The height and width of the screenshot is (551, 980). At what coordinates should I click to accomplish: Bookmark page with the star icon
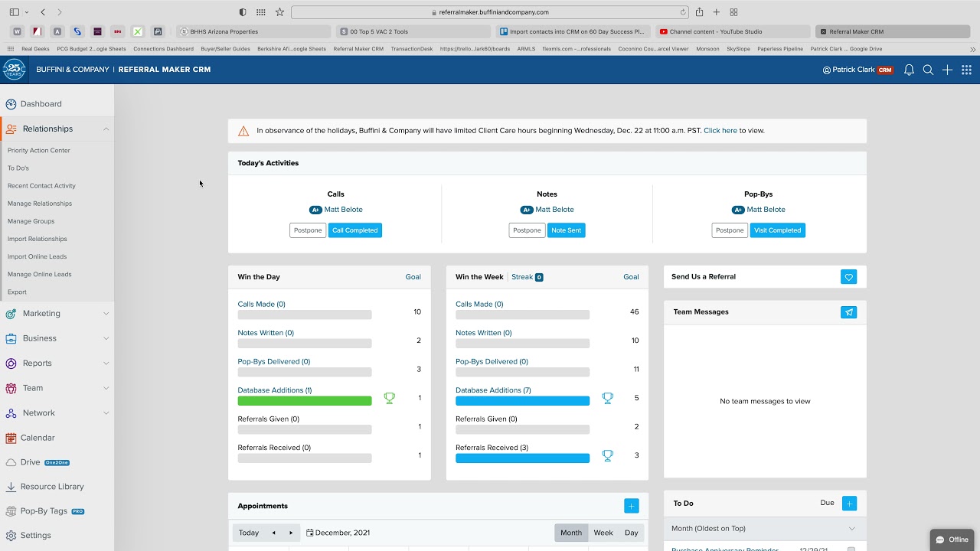tap(279, 12)
